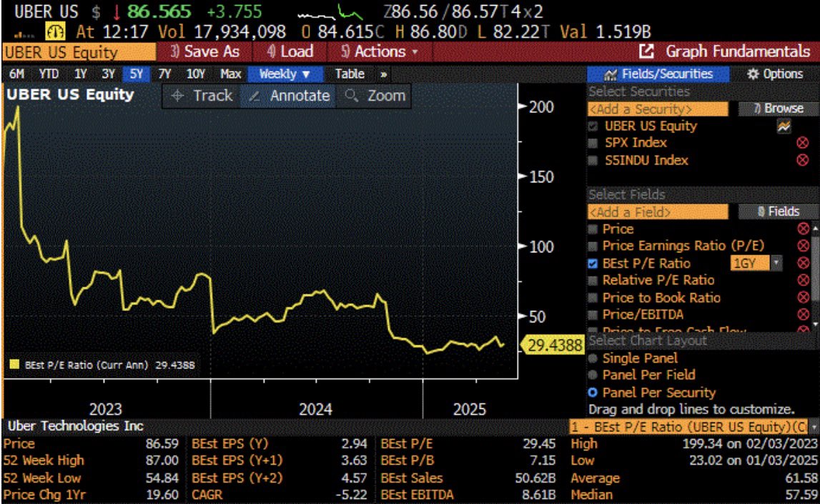Open Options via the gear icon
The image size is (820, 504).
(752, 74)
